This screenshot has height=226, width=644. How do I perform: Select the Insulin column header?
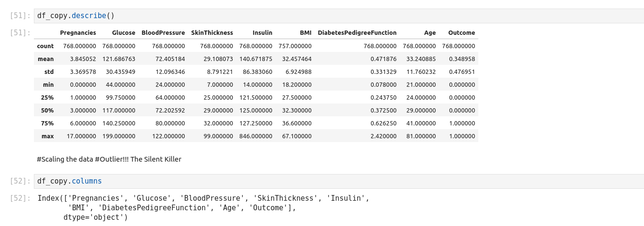(x=262, y=33)
